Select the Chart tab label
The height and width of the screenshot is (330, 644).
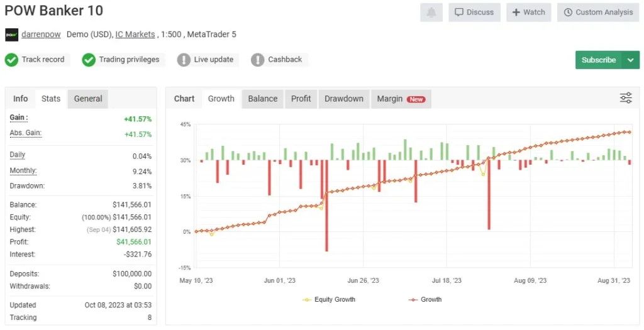click(x=184, y=99)
